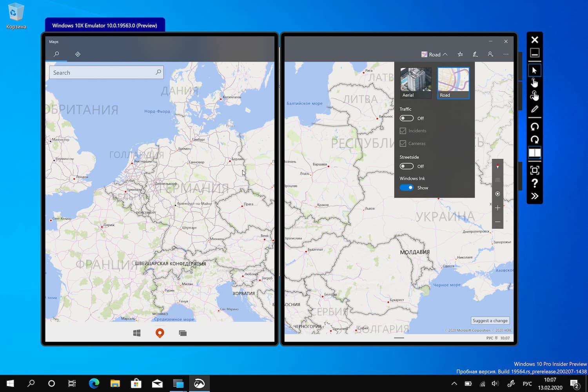The height and width of the screenshot is (392, 588).
Task: Click the emulator taskbar handle on right screen
Action: [399, 338]
